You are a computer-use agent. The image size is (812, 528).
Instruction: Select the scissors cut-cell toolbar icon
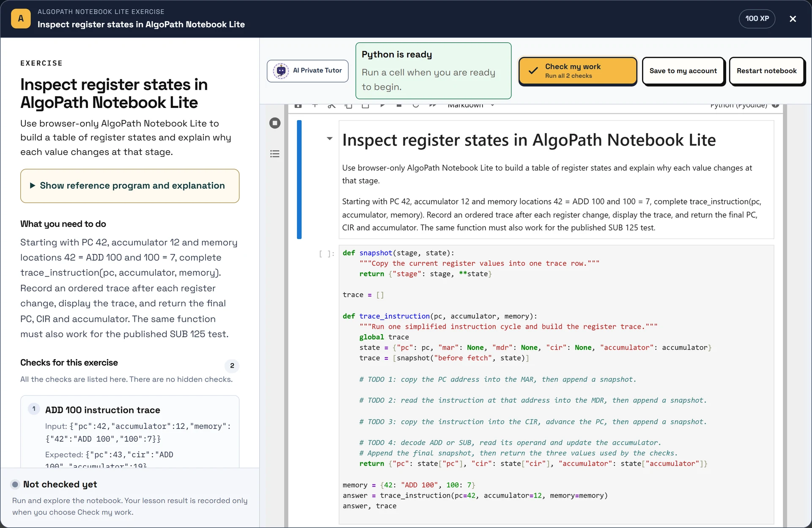(332, 105)
